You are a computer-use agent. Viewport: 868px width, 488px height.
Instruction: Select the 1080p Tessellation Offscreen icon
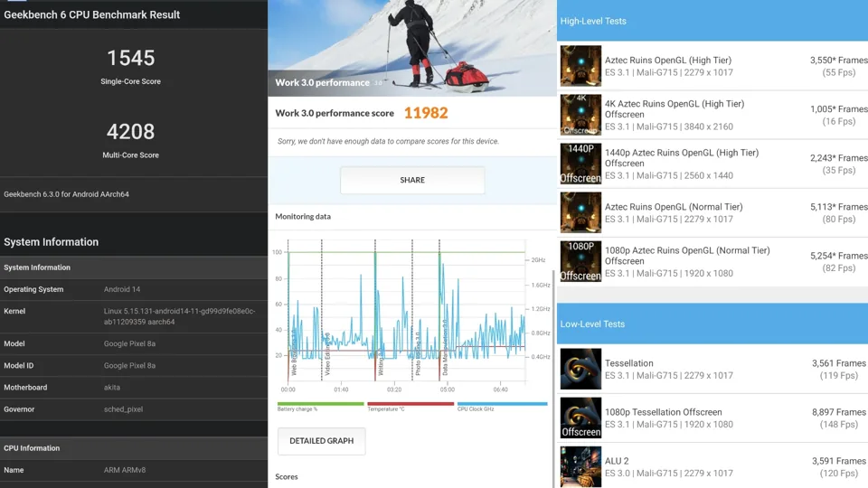tap(580, 418)
